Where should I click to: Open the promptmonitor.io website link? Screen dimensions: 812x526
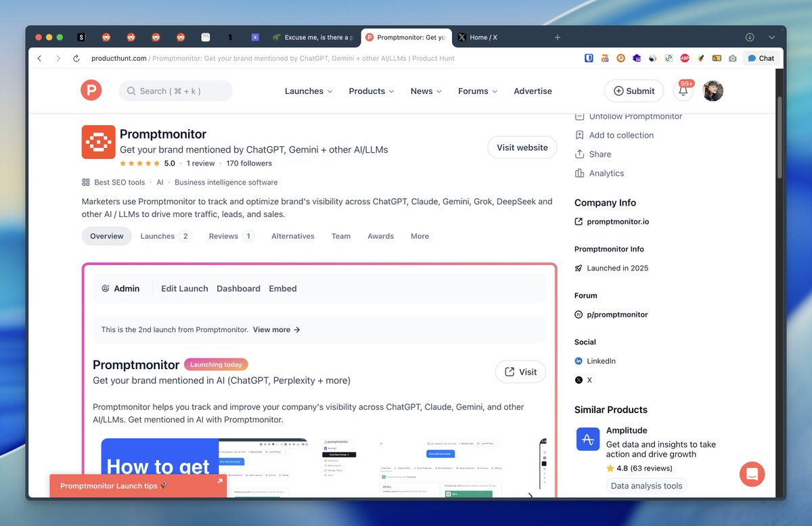click(x=618, y=222)
